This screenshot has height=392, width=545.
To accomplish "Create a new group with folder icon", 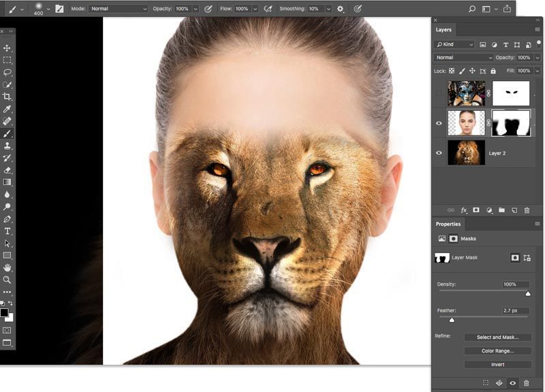I will coord(501,210).
